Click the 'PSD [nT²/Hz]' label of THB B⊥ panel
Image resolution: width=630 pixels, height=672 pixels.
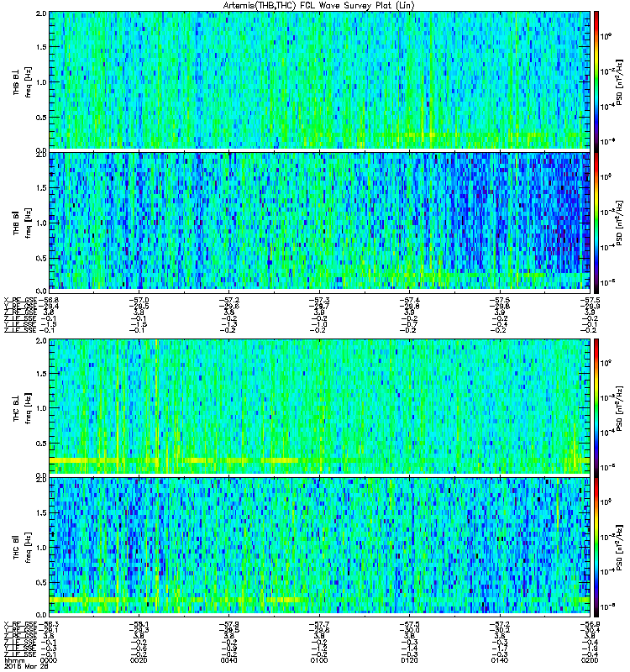click(620, 82)
